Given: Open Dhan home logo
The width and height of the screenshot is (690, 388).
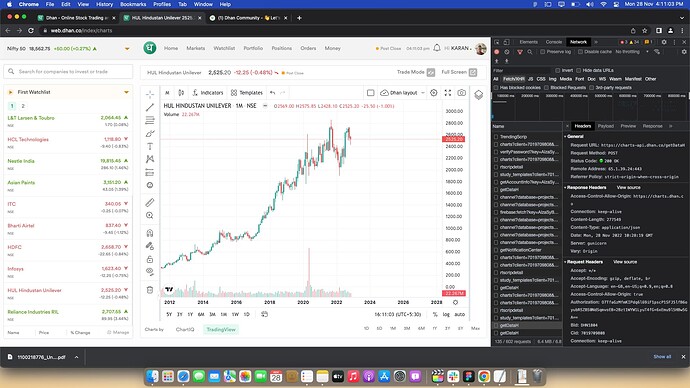Looking at the screenshot, I should (150, 48).
